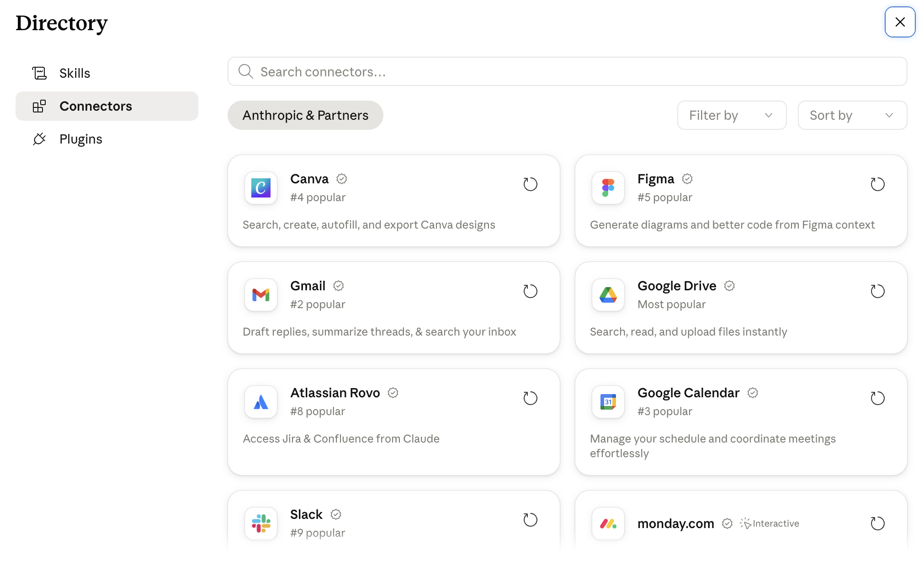Click 'Generate diagrams and better code from Figma context'

[x=732, y=225]
